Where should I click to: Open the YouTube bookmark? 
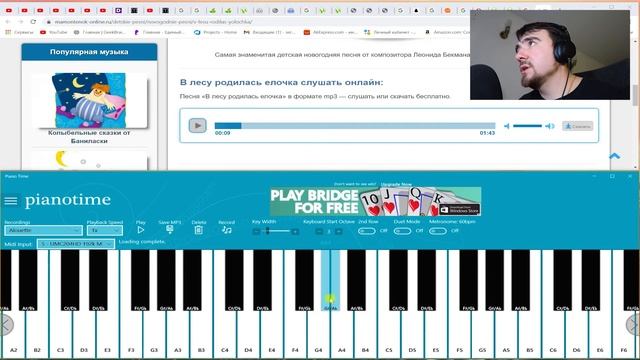point(54,32)
